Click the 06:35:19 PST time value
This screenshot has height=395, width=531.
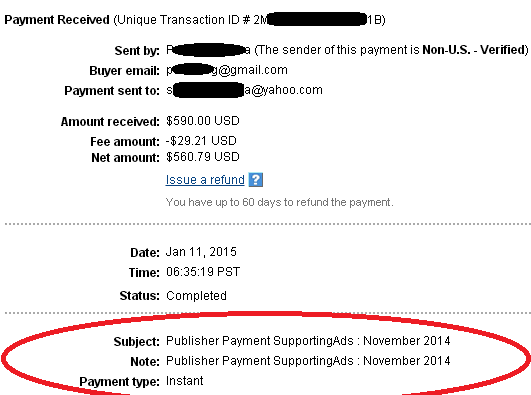203,272
